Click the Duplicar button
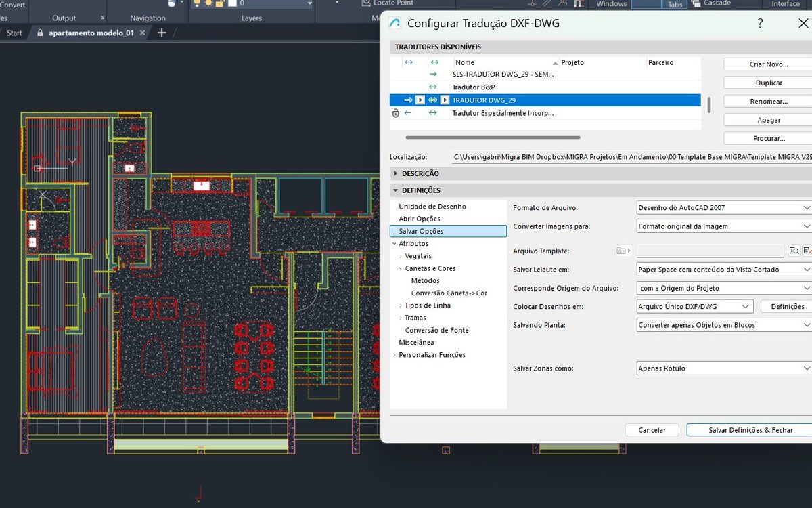Screen dimensions: 812x508 click(x=769, y=83)
